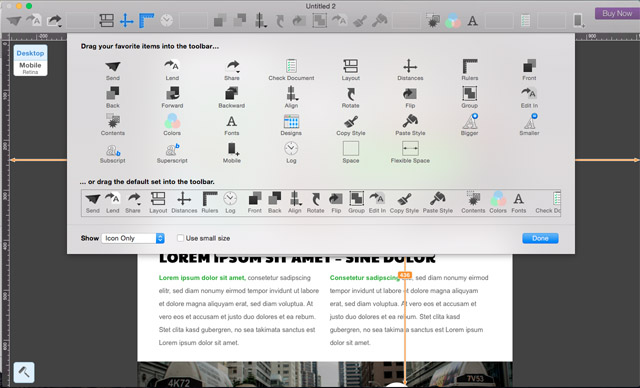Click the Copy Style item in the default set

pos(404,202)
